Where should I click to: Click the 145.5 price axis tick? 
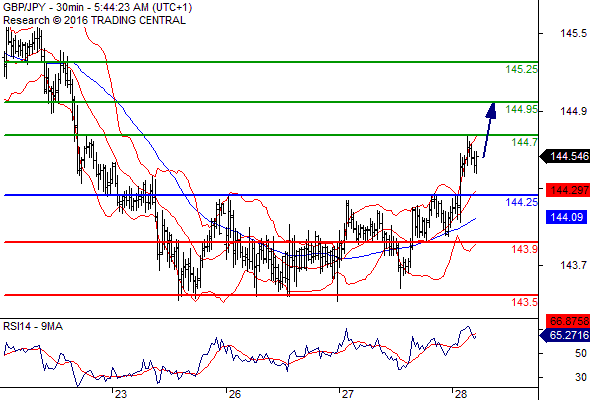pyautogui.click(x=574, y=33)
